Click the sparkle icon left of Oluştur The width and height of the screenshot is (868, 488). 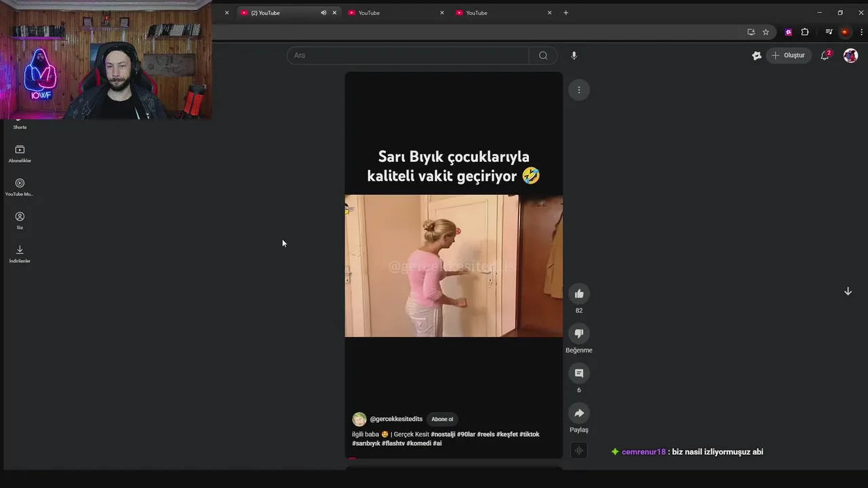tap(757, 56)
